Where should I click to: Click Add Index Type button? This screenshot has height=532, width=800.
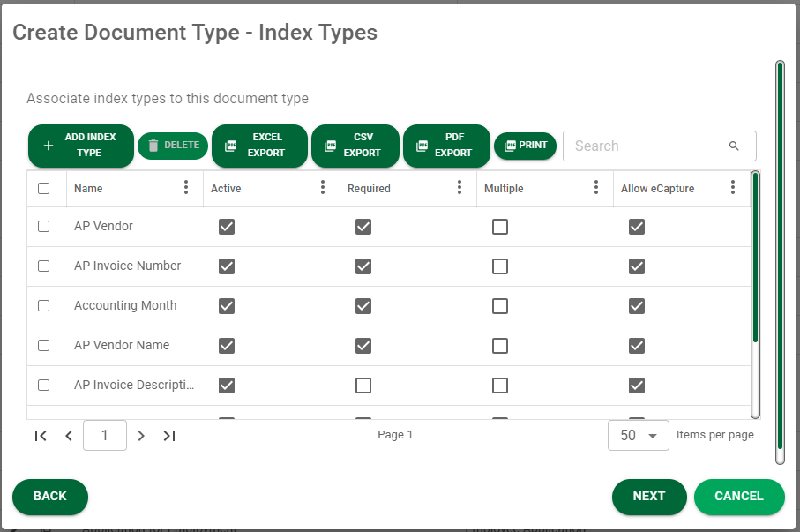81,146
